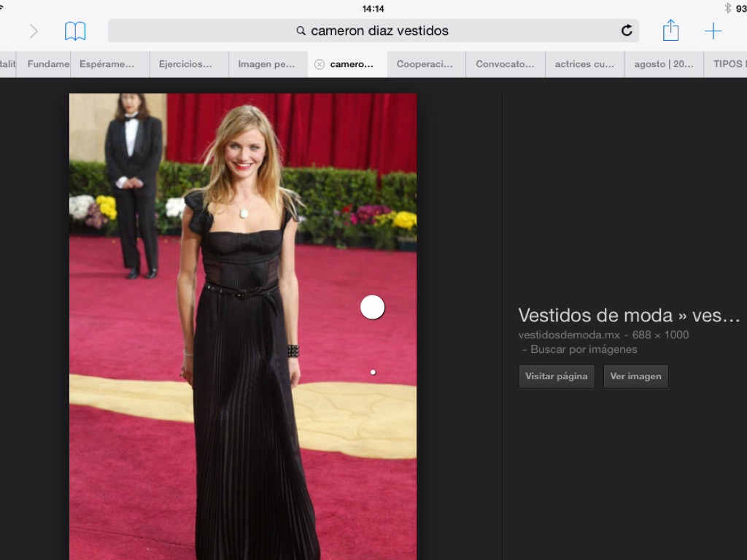This screenshot has height=560, width=747.
Task: Close the active 'camero...' tab
Action: [x=319, y=64]
